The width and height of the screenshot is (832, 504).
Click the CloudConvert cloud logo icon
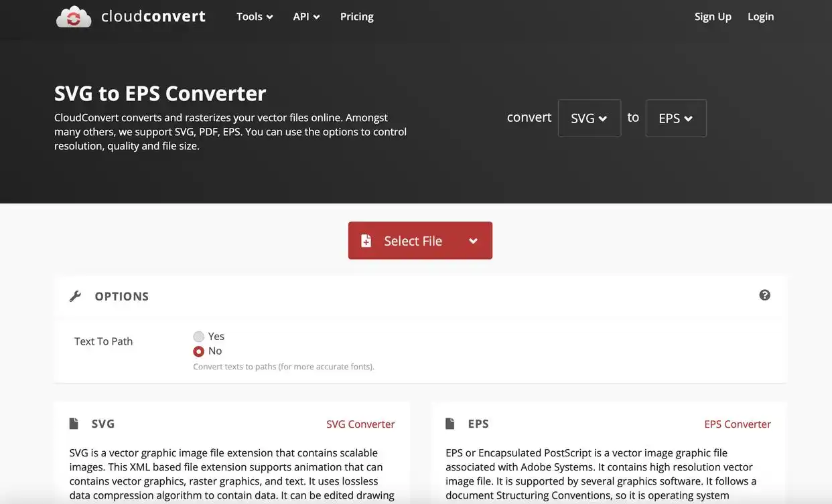coord(74,17)
